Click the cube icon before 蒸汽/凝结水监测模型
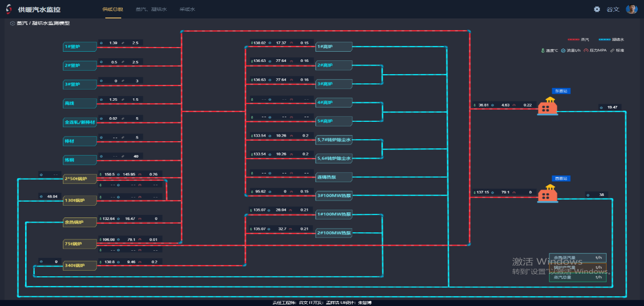The image size is (644, 306). coord(12,24)
